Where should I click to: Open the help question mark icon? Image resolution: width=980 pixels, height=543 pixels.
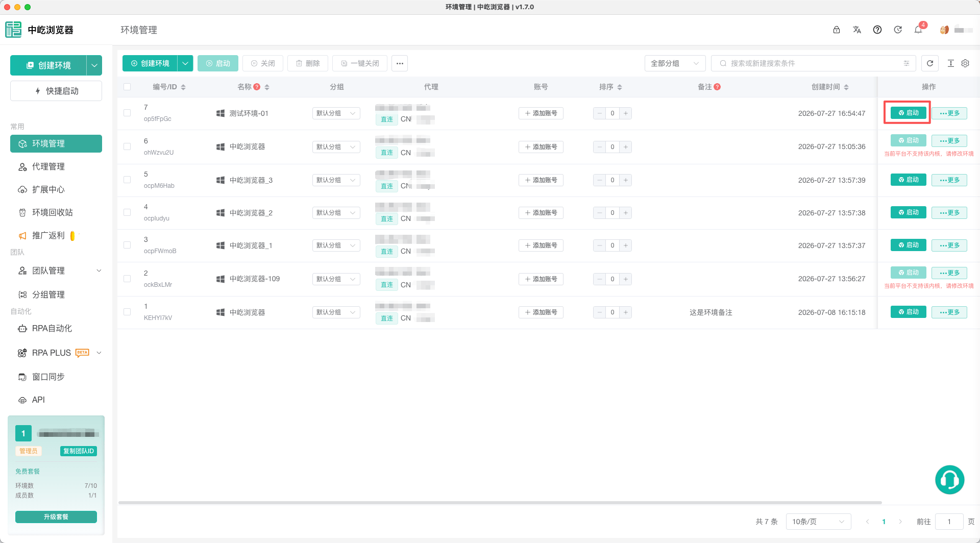click(877, 30)
